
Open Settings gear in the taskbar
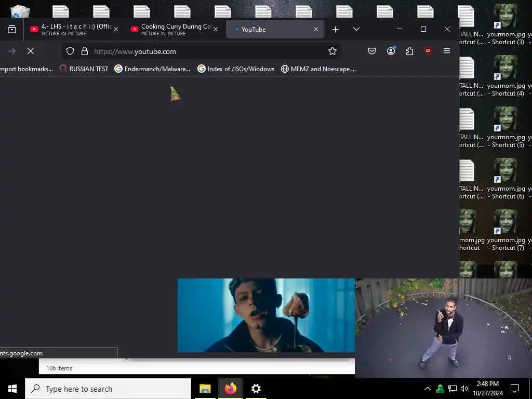pyautogui.click(x=256, y=389)
